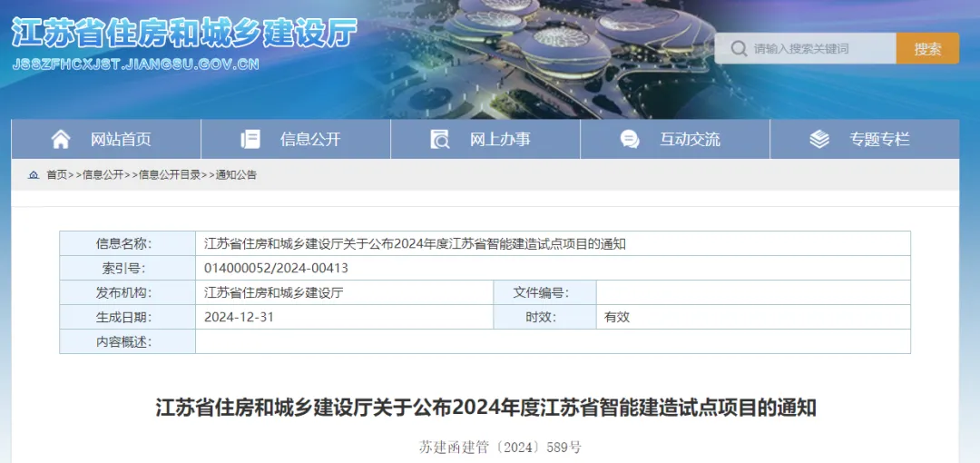This screenshot has height=463, width=980.
Task: Go to 信息公开目录 in the breadcrumb
Action: coord(170,175)
